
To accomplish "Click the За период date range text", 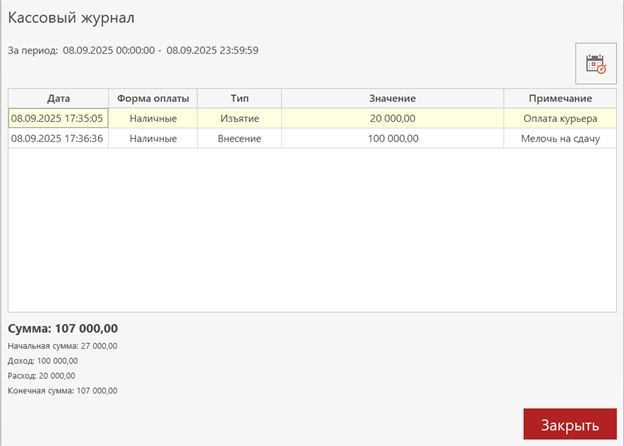I will [133, 49].
